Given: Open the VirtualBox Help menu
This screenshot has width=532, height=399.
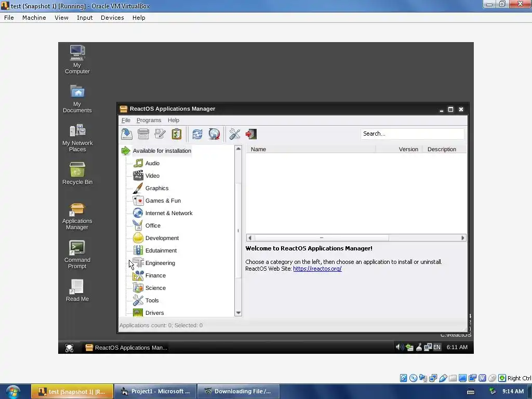Looking at the screenshot, I should [139, 18].
